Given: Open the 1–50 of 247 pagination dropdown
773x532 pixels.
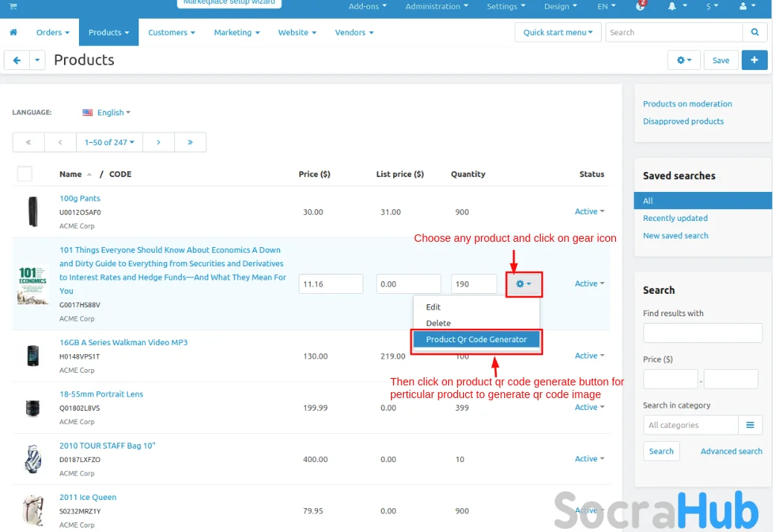Looking at the screenshot, I should (x=110, y=142).
